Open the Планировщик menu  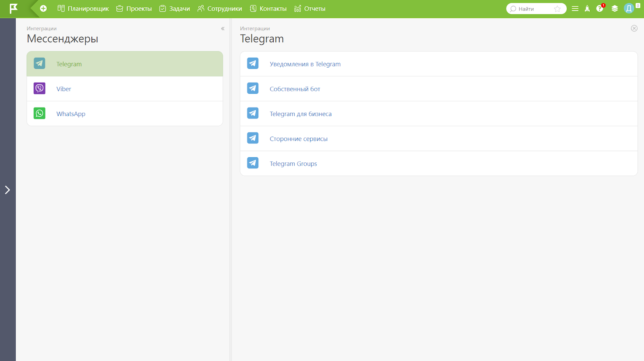[x=83, y=8]
